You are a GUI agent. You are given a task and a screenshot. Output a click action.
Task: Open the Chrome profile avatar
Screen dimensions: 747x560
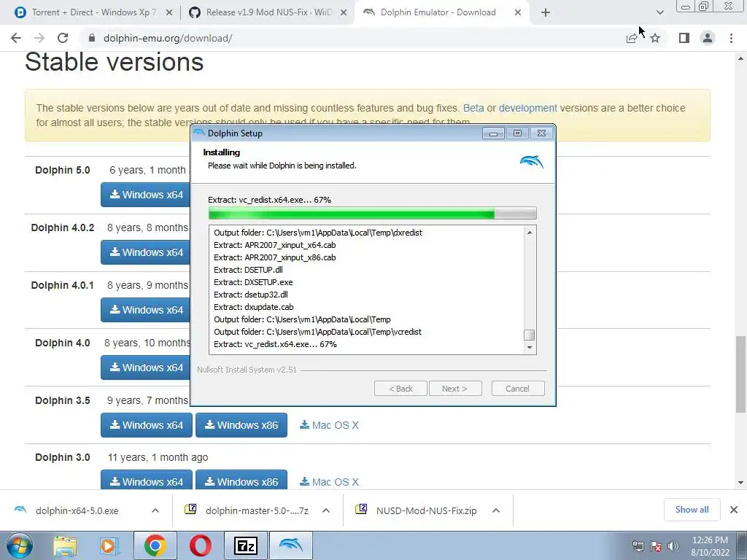[x=708, y=38]
